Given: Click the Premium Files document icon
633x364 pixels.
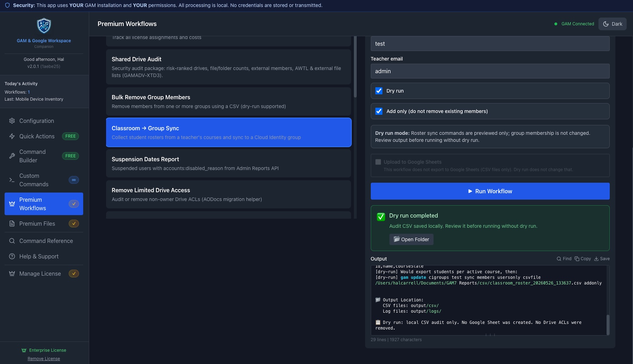Looking at the screenshot, I should (12, 223).
